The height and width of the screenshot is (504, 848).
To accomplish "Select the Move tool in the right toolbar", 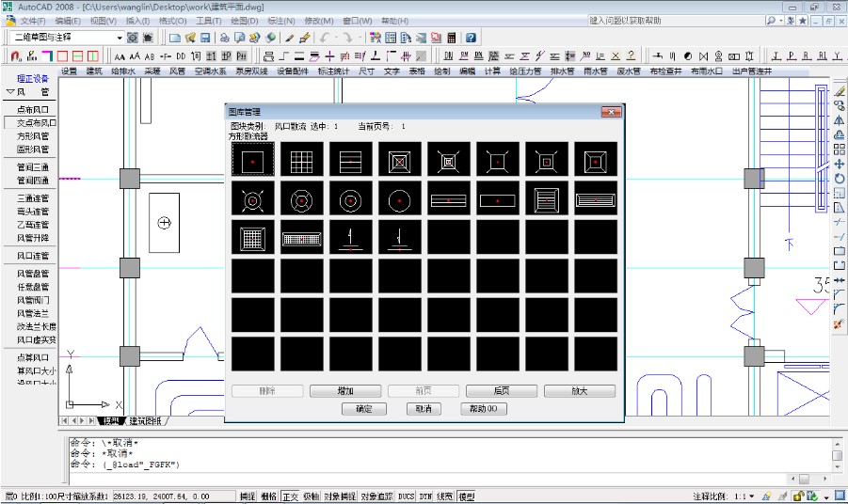I will [839, 164].
